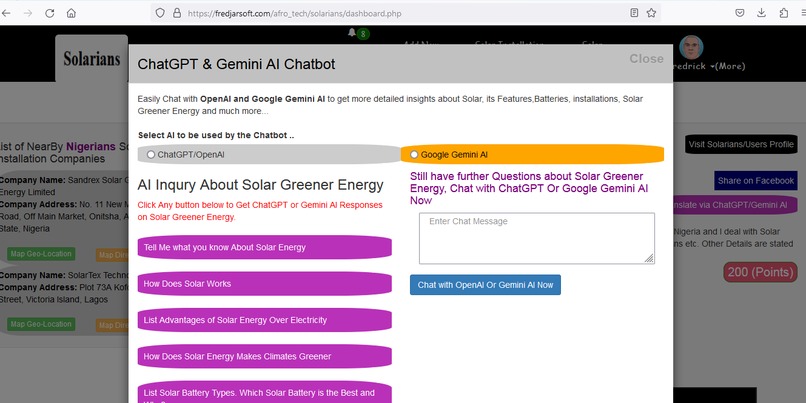Click the Nigerians highlighted word in list heading
Image resolution: width=806 pixels, height=403 pixels.
(91, 146)
